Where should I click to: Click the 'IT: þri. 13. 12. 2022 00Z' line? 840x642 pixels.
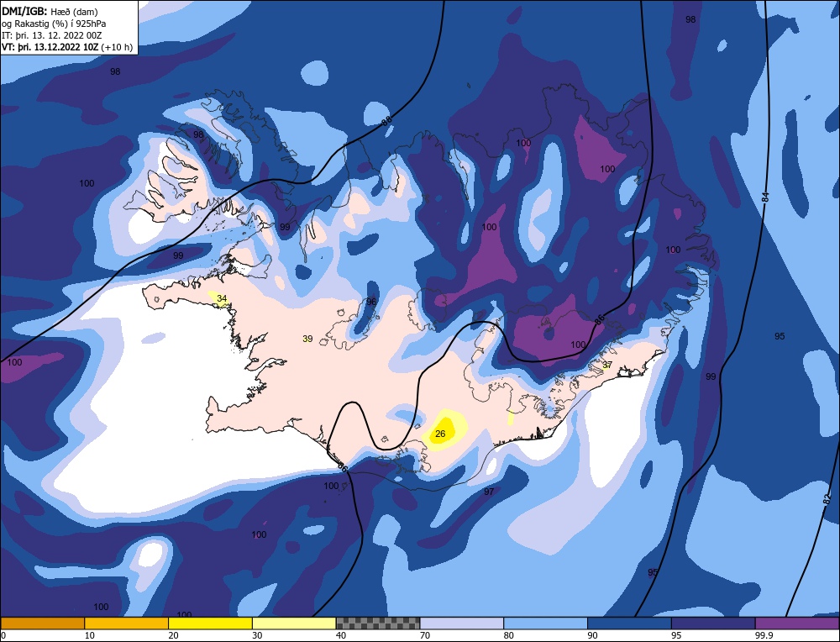51,35
